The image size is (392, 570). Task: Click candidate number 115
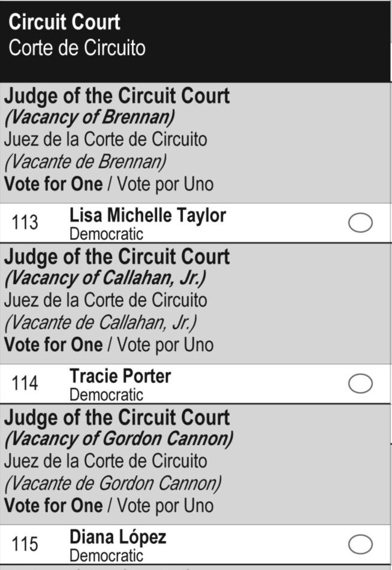click(x=25, y=544)
